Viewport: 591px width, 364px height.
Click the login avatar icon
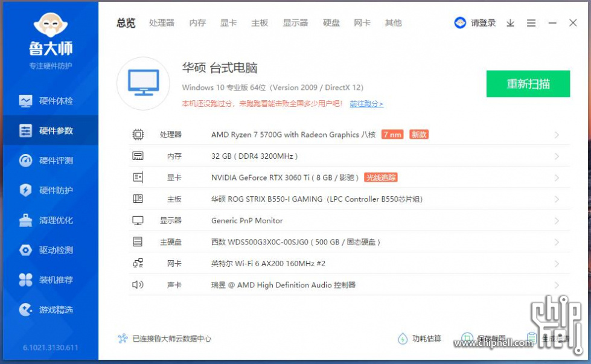tap(460, 23)
